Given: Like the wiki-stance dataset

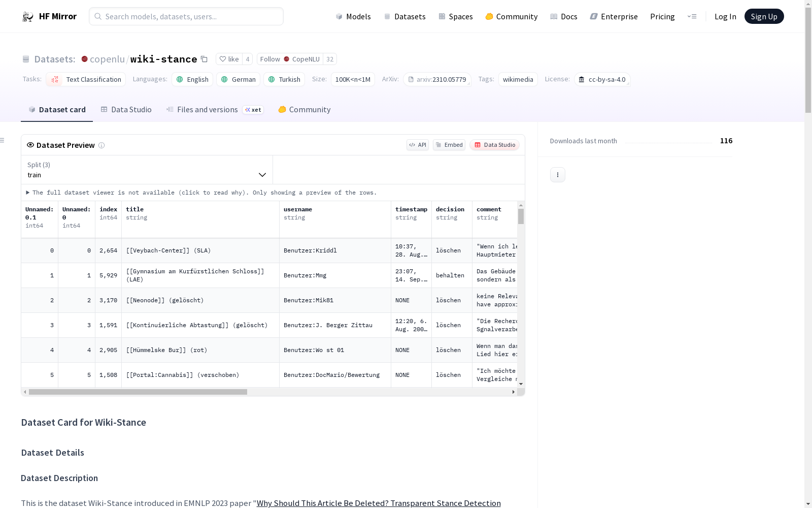Looking at the screenshot, I should click(229, 59).
